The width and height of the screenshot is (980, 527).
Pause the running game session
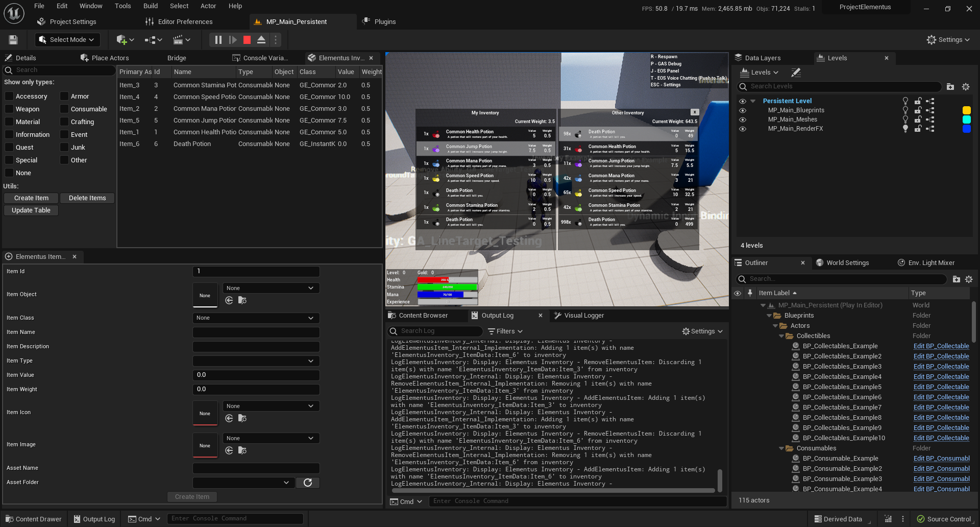point(218,39)
